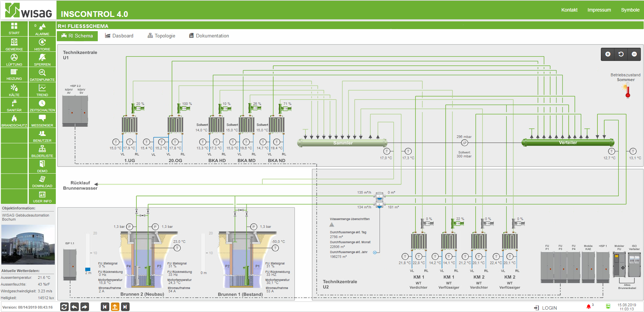Click the Brunnen 1 water level bar
The width and height of the screenshot is (644, 312).
click(203, 252)
